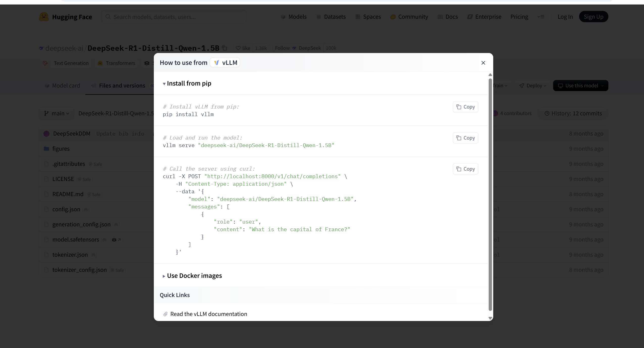Open History: 12 commits
Screen dimensions: 644x348
(x=573, y=114)
